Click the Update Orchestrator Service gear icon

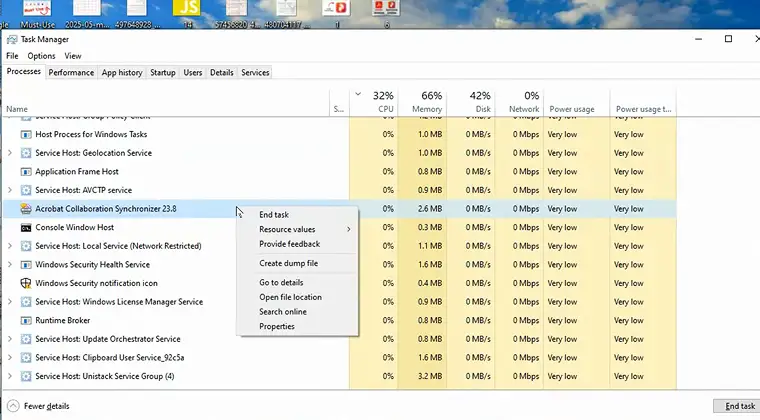(x=26, y=339)
